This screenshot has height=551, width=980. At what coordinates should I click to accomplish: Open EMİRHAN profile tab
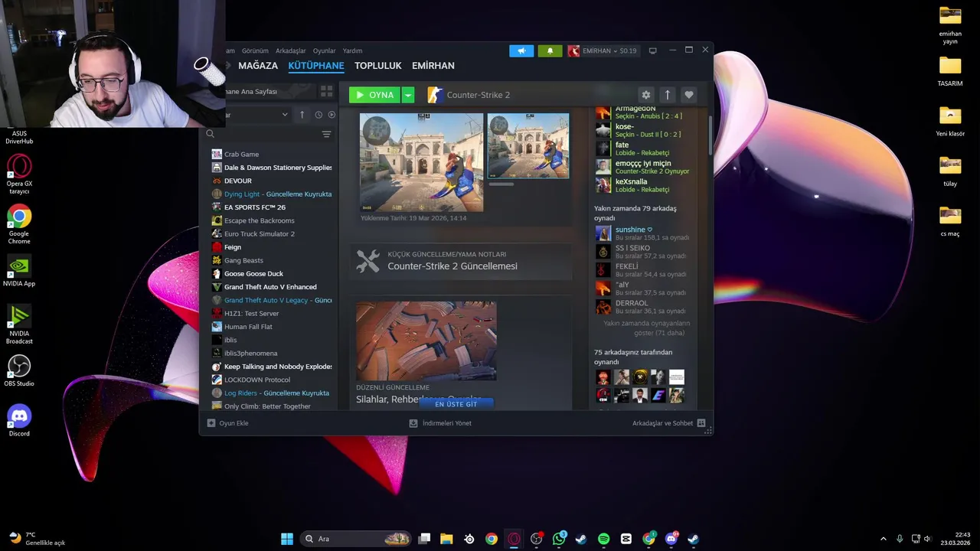pos(433,66)
